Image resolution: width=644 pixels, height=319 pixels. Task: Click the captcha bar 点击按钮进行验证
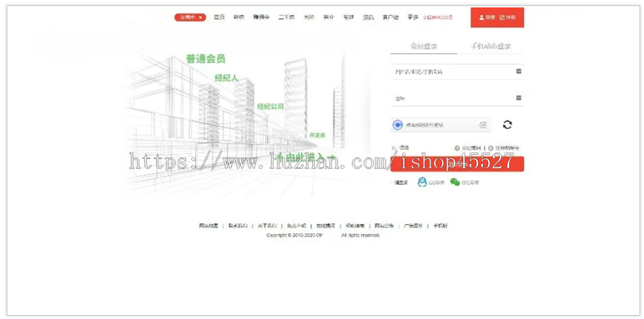(440, 125)
